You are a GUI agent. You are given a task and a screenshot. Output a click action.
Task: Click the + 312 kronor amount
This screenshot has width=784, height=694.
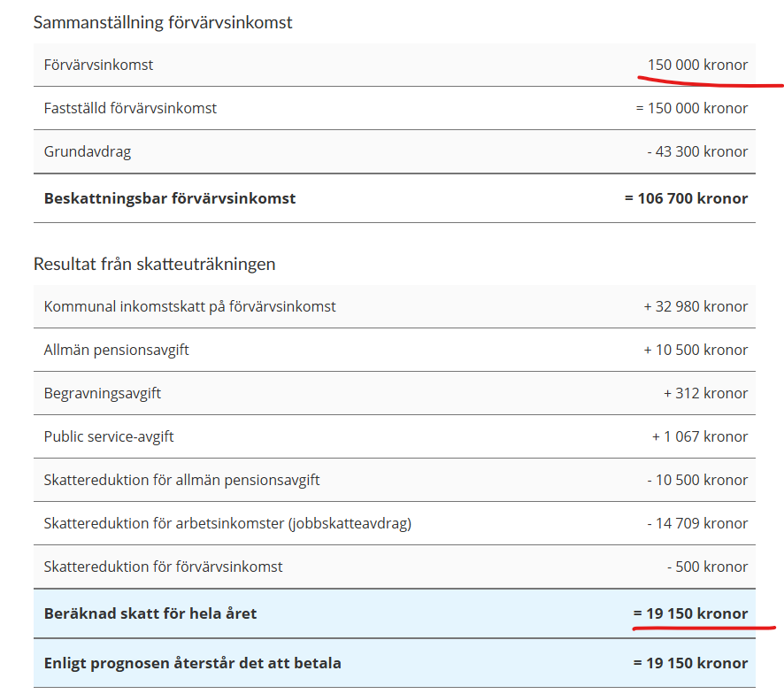(705, 393)
